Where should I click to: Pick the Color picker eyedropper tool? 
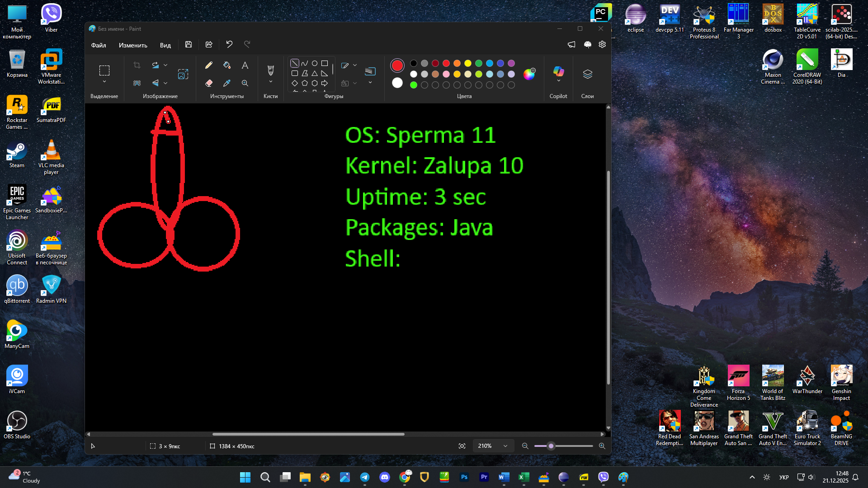click(x=227, y=83)
